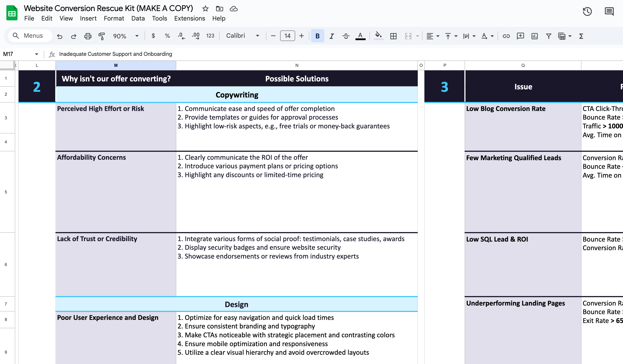The width and height of the screenshot is (623, 364).
Task: Toggle strikethrough formatting
Action: pos(346,36)
